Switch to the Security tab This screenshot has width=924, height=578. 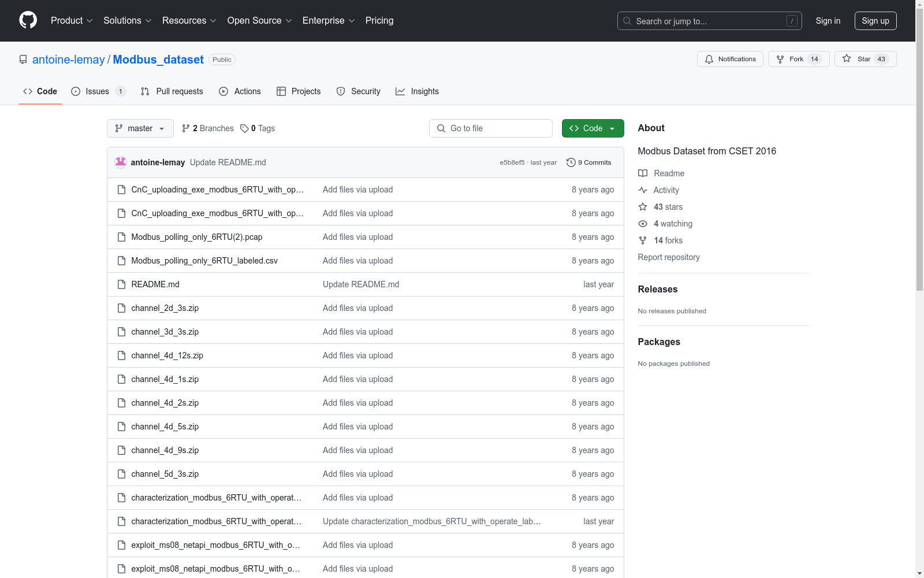click(359, 91)
